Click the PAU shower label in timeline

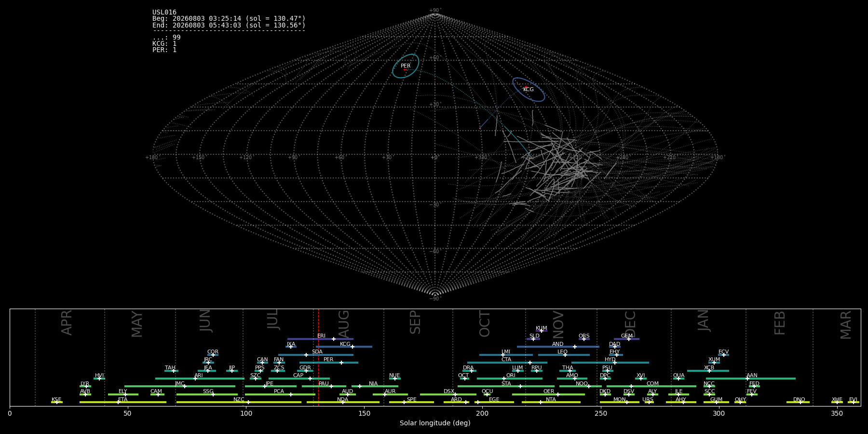pos(324,384)
